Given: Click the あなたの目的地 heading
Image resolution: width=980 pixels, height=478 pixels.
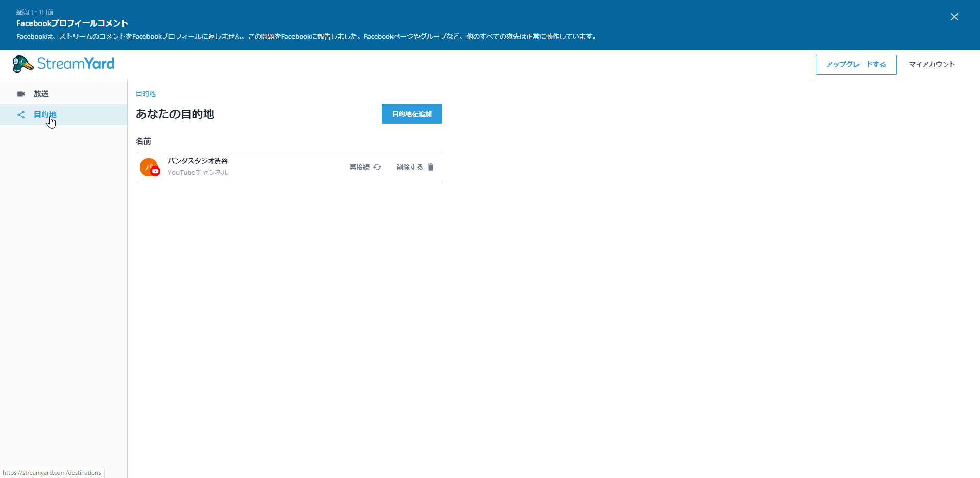Looking at the screenshot, I should (x=175, y=114).
